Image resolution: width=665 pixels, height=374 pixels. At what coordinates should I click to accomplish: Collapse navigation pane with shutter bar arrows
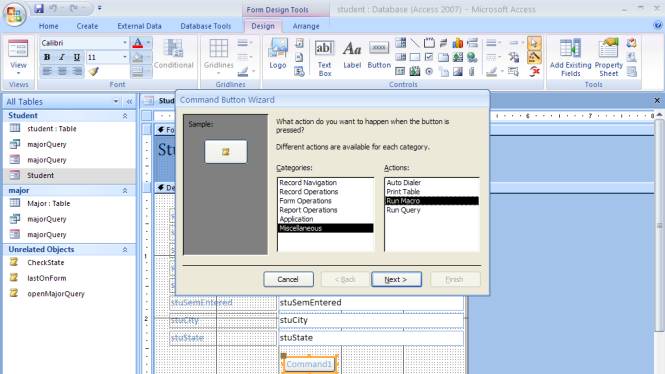pyautogui.click(x=129, y=101)
